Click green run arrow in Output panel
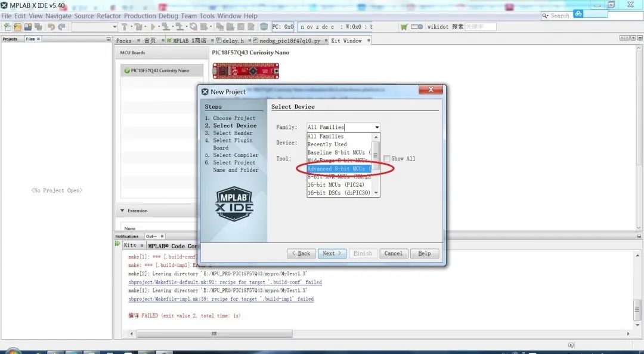Screen dimensions: 644x354 point(117,244)
